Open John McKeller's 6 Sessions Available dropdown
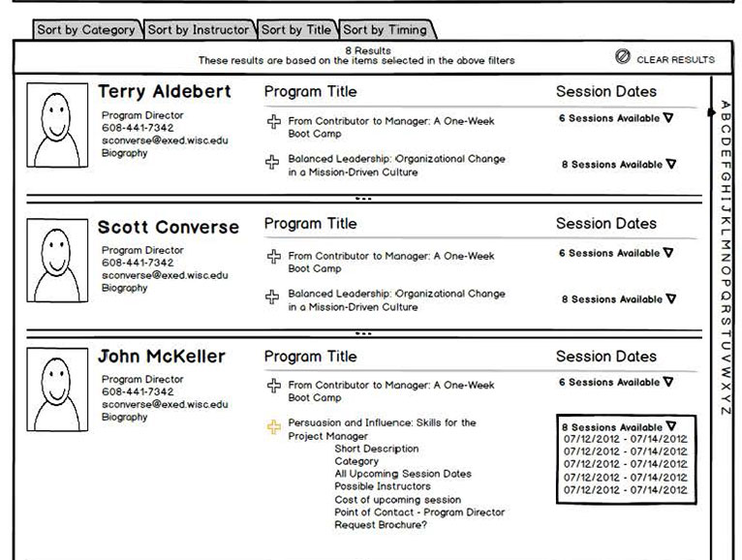Viewport: 742px width, 560px height. (x=616, y=382)
